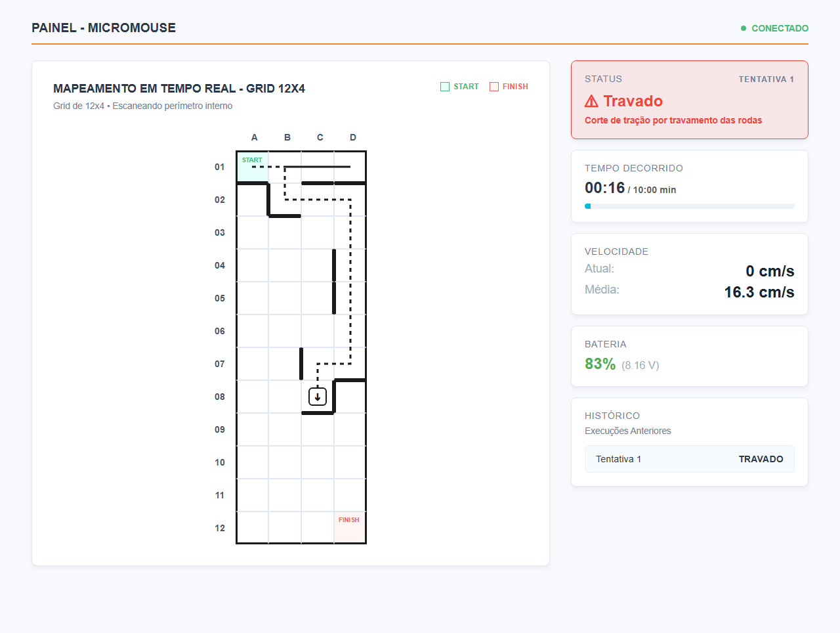
Task: Click the Execuções Anteriores subtitle
Action: (x=628, y=431)
